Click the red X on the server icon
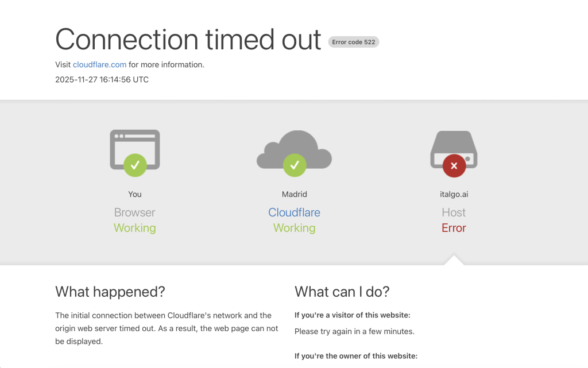This screenshot has height=368, width=588. [454, 166]
